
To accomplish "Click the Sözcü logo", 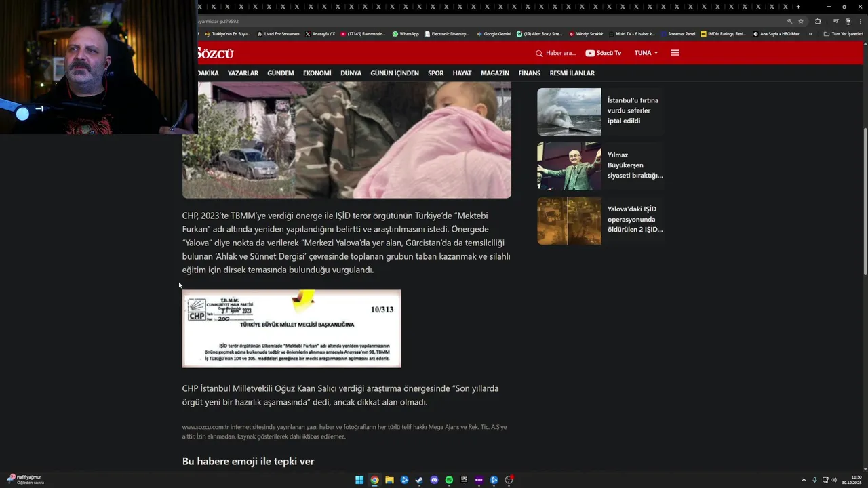I will click(x=215, y=53).
